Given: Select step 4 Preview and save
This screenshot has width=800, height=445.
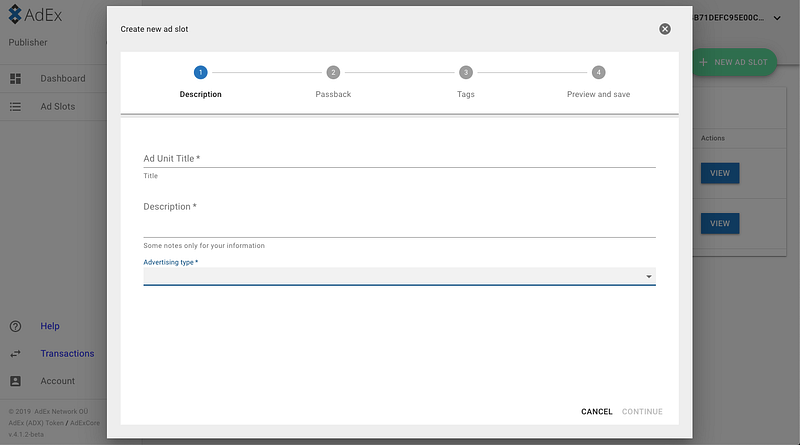Looking at the screenshot, I should tap(598, 72).
